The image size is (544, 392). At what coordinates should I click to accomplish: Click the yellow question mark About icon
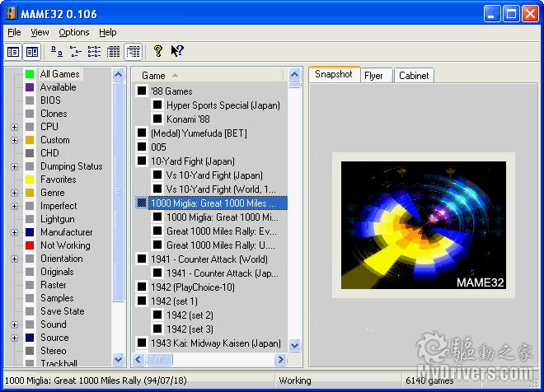pos(158,51)
